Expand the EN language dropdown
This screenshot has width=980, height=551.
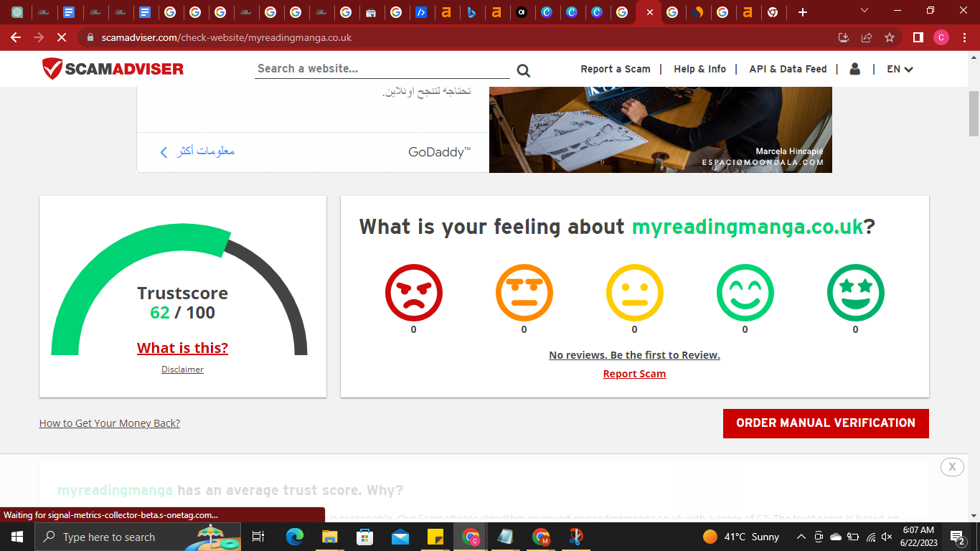click(900, 69)
